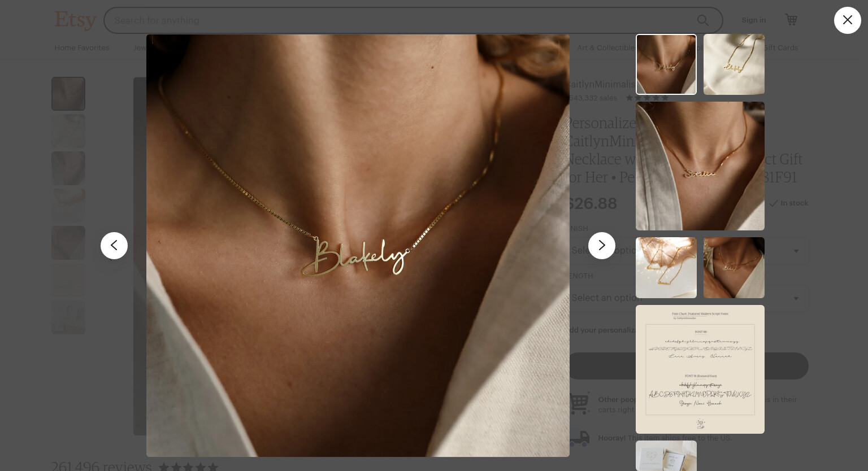The width and height of the screenshot is (868, 471).
Task: Open the Gift Cards menu item
Action: point(782,48)
